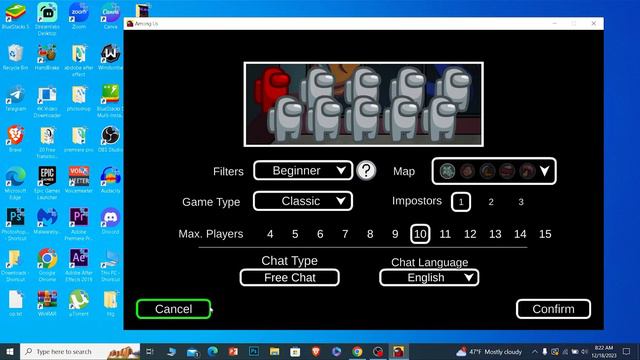Set Max. Players to 14
This screenshot has height=360, width=640.
(520, 234)
